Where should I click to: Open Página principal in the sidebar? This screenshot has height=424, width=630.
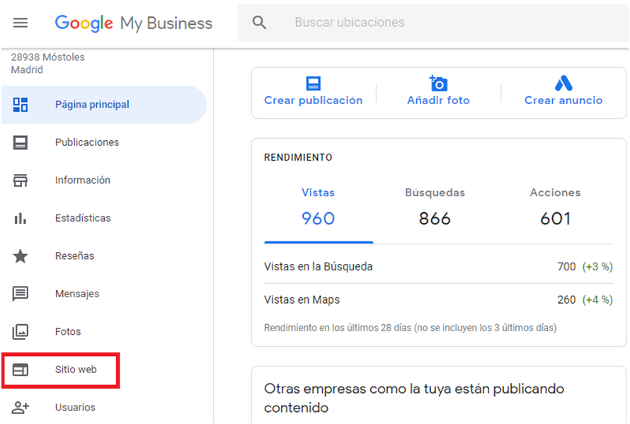coord(104,104)
